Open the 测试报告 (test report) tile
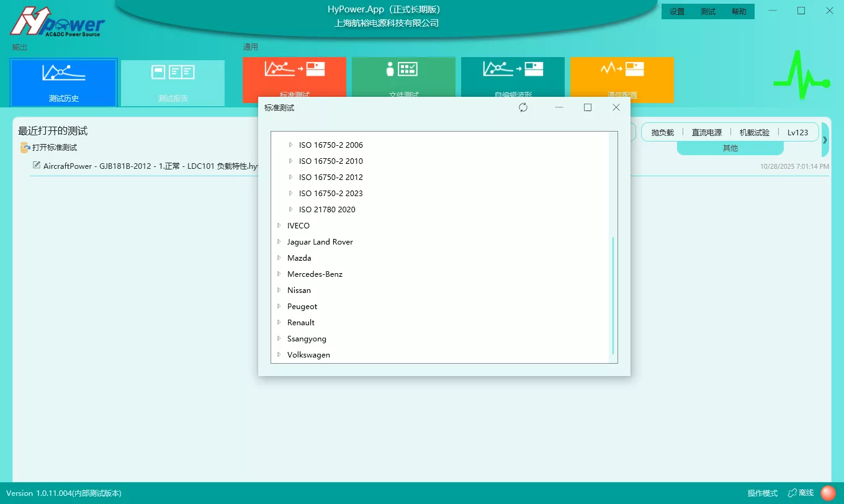Image resolution: width=844 pixels, height=504 pixels. (173, 83)
